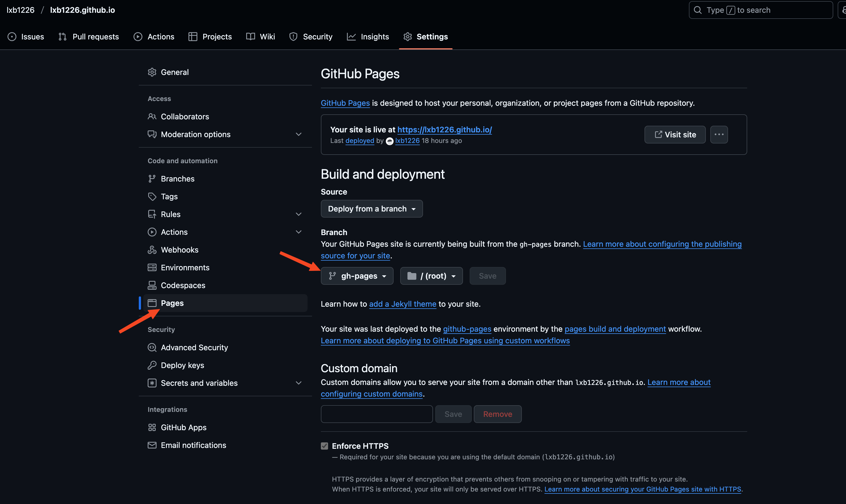The width and height of the screenshot is (846, 504).
Task: Click the Deploy keys key icon
Action: 152,365
